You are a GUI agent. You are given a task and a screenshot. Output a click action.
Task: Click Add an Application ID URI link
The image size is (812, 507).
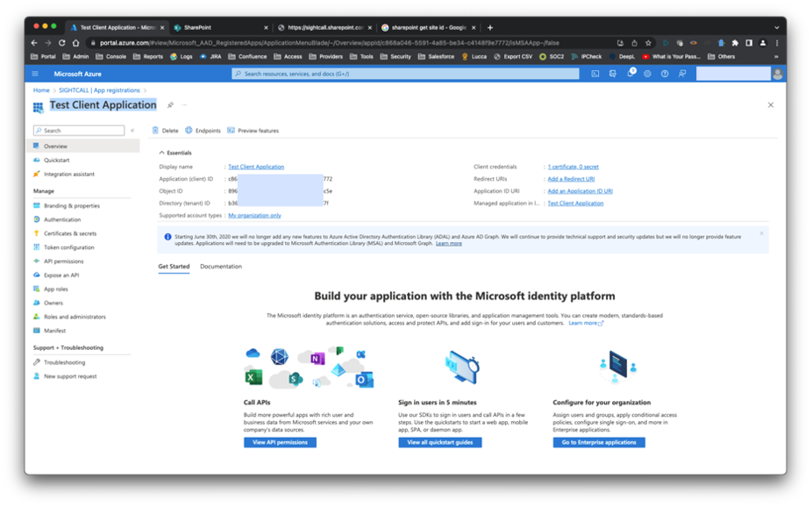(580, 191)
